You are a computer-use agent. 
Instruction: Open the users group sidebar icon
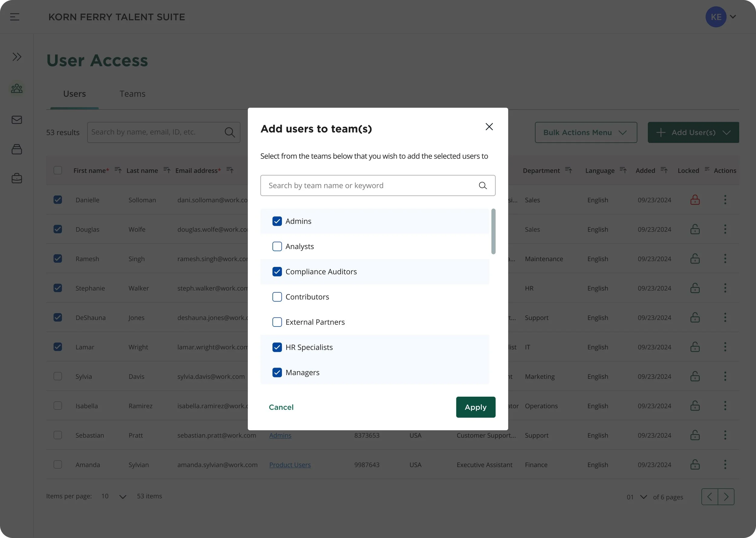tap(17, 88)
